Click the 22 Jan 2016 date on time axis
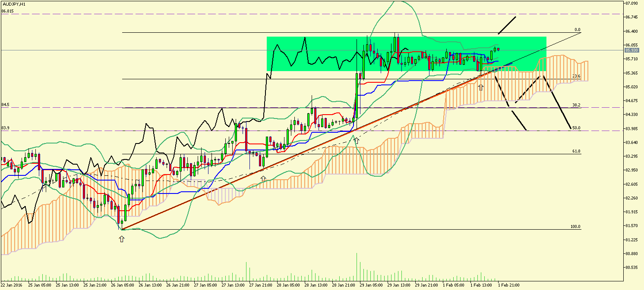Viewport: 644px width, 290px height. (x=11, y=285)
